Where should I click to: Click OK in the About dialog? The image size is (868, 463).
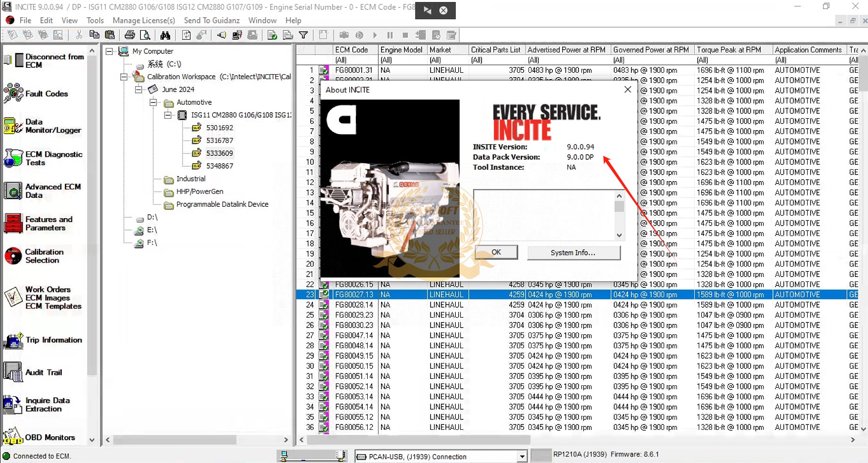point(496,252)
